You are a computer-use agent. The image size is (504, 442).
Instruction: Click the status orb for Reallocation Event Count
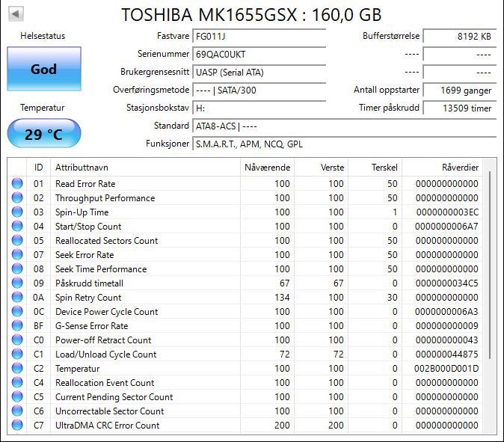(x=17, y=382)
